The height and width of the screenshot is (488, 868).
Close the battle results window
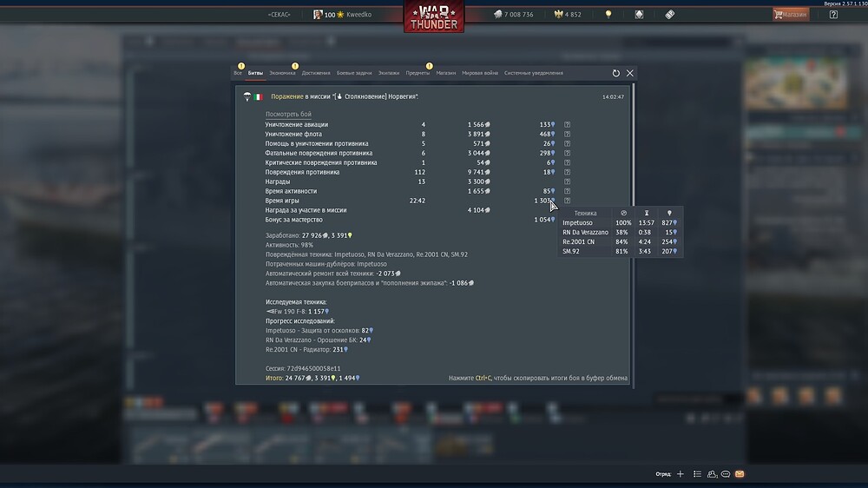click(630, 73)
